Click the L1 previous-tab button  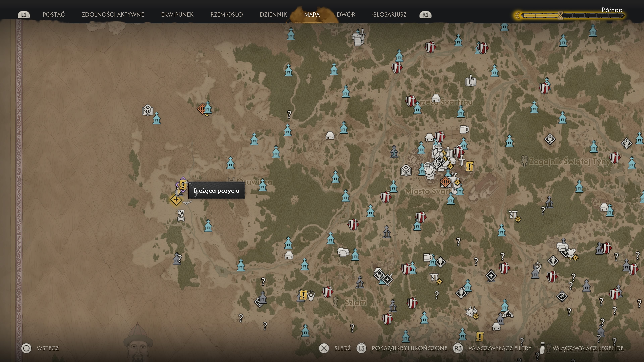[x=24, y=15]
